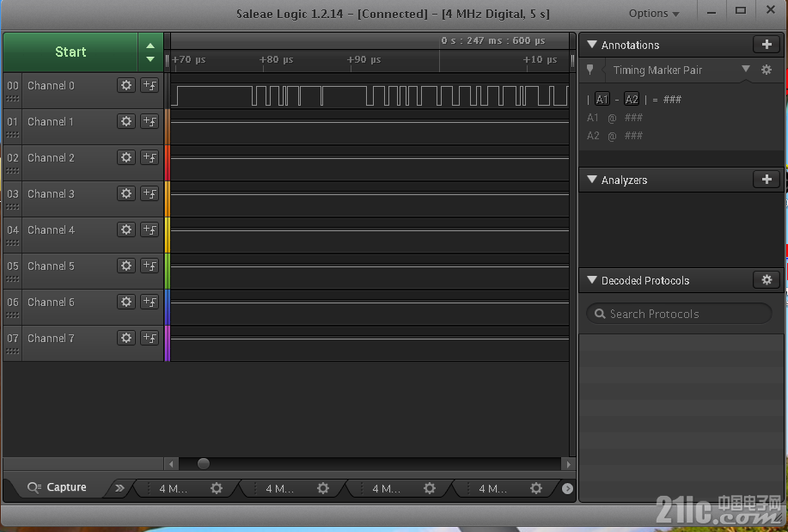Select the third 4 M... capture tab
The width and height of the screenshot is (788, 532).
pos(387,489)
